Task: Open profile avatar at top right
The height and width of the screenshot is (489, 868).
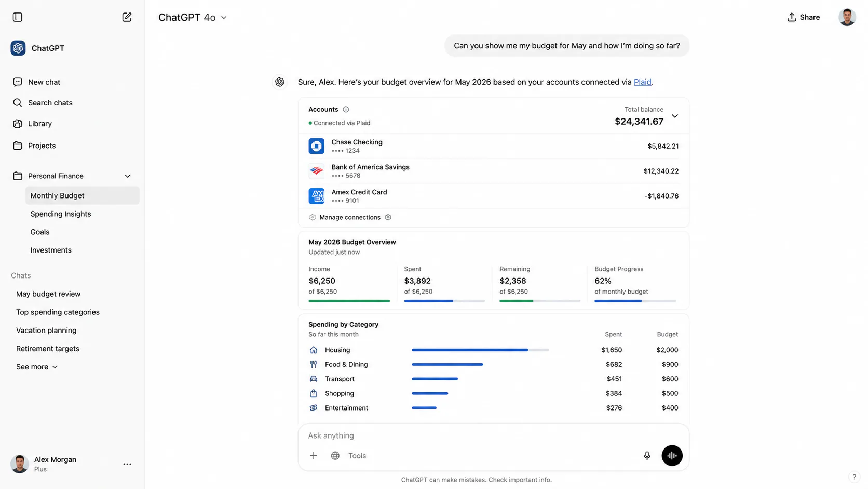Action: point(847,17)
